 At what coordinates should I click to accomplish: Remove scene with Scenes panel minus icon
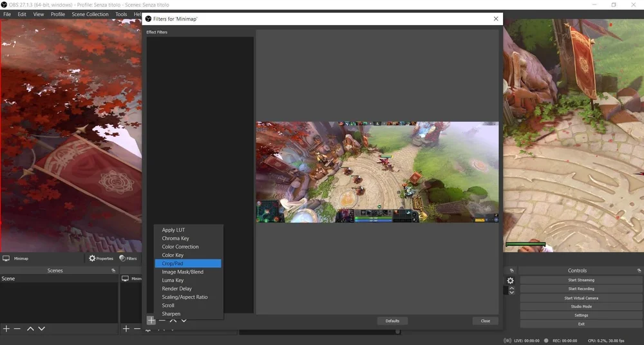point(17,328)
